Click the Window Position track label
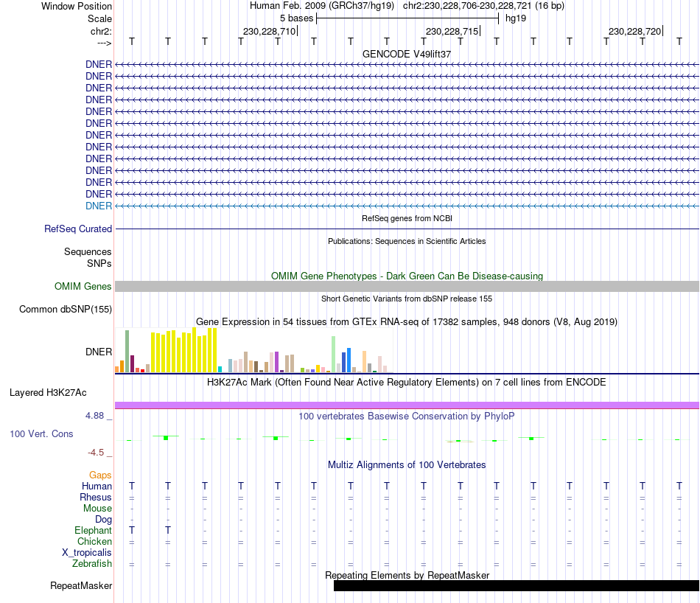The width and height of the screenshot is (700, 603). coord(77,6)
